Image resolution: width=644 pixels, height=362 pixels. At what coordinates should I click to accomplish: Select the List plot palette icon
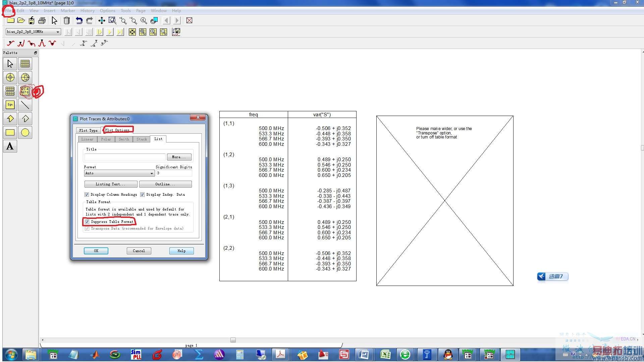[x=25, y=91]
